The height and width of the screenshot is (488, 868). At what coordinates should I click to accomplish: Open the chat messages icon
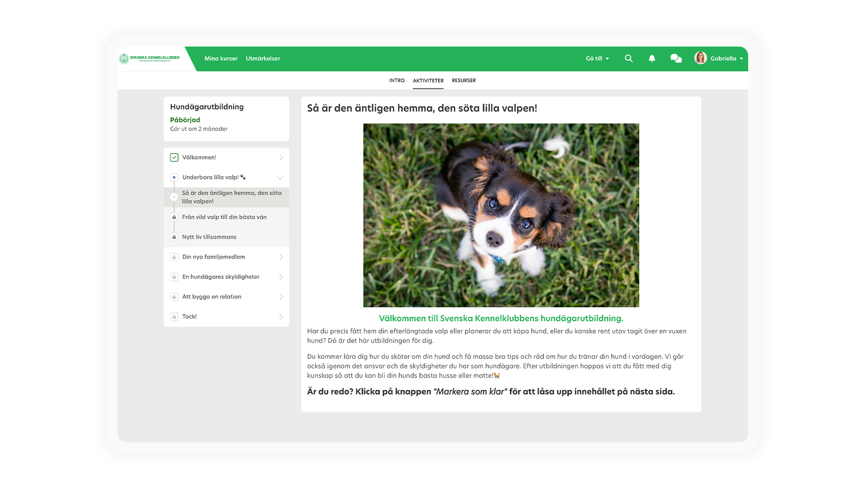click(676, 58)
